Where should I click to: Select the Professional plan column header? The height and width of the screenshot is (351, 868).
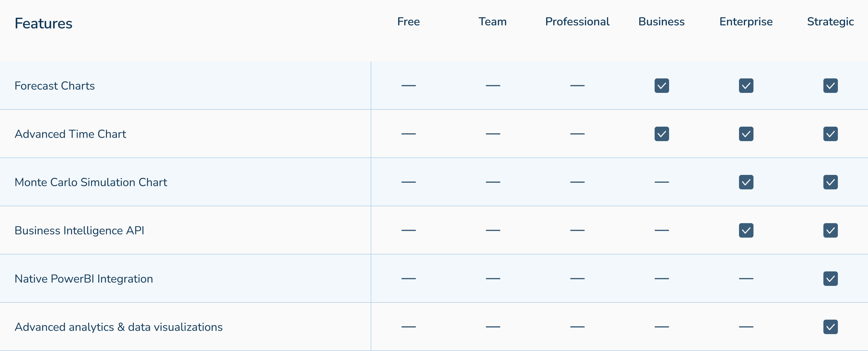(577, 22)
